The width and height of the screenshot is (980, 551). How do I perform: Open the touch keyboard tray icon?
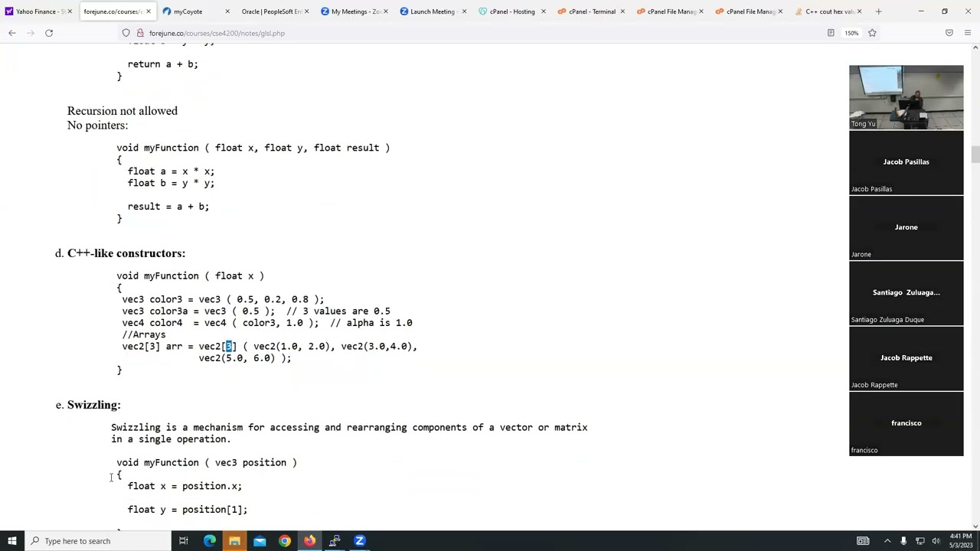point(863,541)
